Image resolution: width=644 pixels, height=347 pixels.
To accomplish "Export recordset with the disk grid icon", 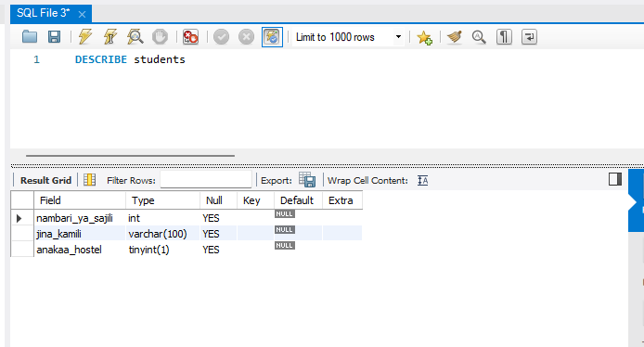I will pyautogui.click(x=307, y=180).
